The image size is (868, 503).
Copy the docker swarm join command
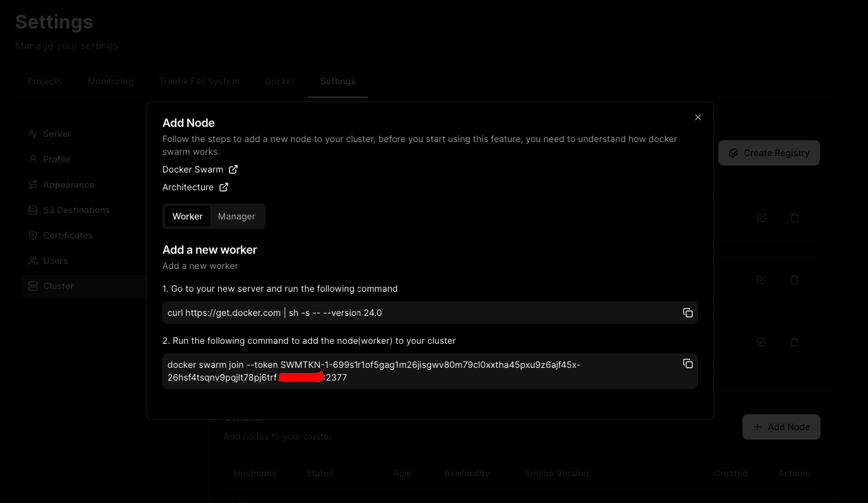(687, 363)
